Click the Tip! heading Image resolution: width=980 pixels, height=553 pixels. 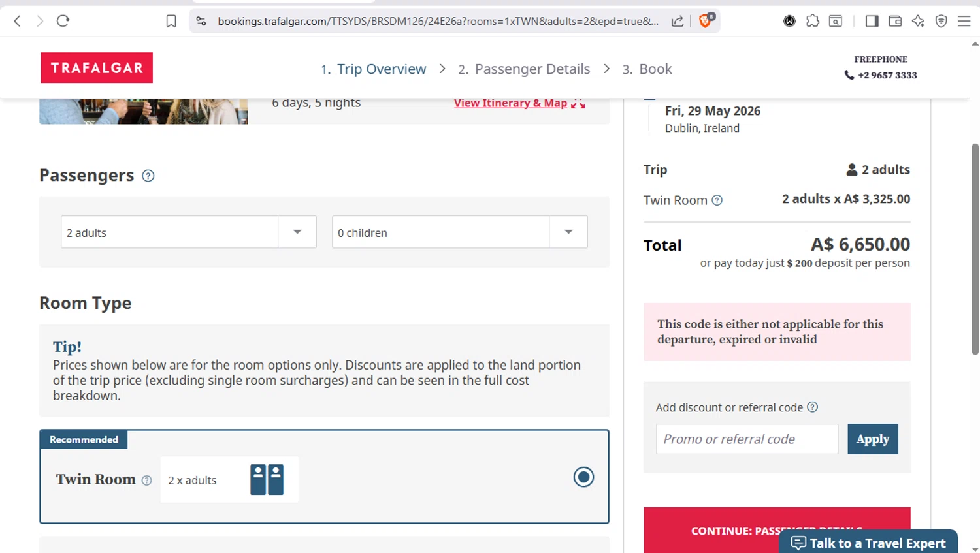[x=67, y=347]
